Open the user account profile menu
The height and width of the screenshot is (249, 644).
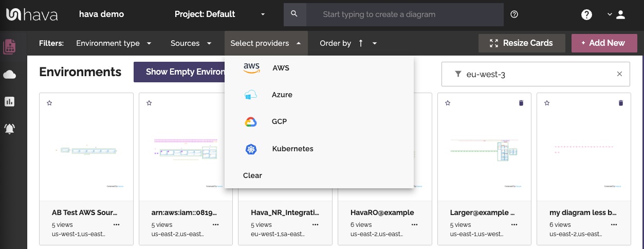[x=616, y=14]
